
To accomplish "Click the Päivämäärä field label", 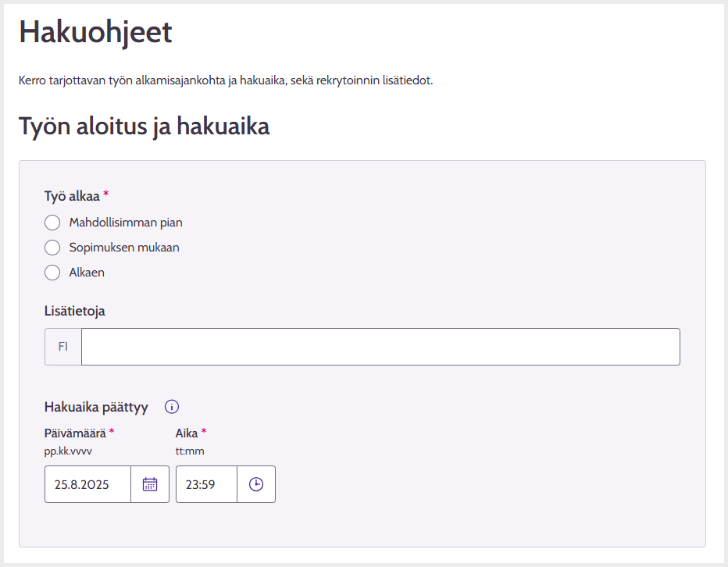I will [x=75, y=433].
